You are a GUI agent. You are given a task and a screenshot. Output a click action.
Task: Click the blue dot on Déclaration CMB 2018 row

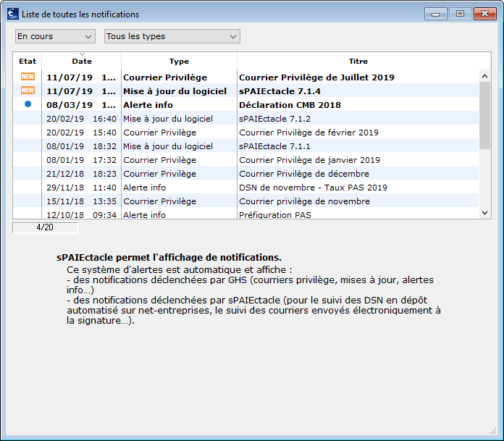28,104
